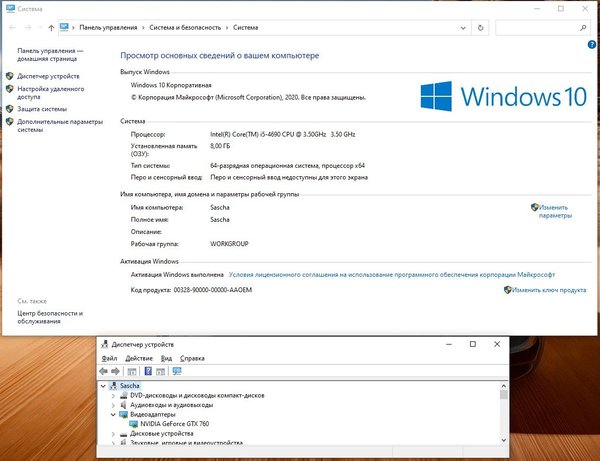This screenshot has width=600, height=461.
Task: Click the 64-разрядная операционная система value
Action: pyautogui.click(x=287, y=166)
